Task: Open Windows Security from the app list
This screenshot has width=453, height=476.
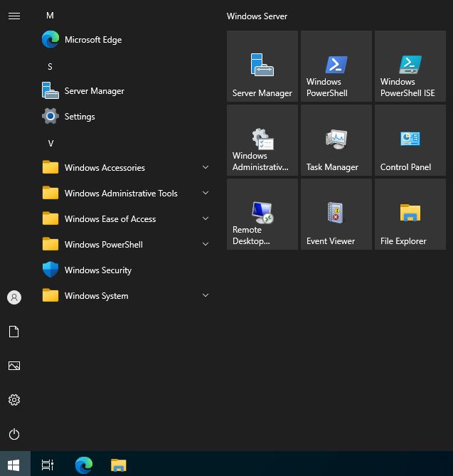Action: coord(124,270)
